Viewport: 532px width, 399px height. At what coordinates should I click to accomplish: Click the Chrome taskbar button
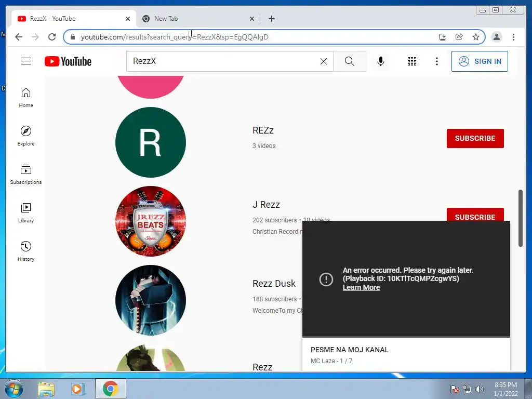coord(110,389)
